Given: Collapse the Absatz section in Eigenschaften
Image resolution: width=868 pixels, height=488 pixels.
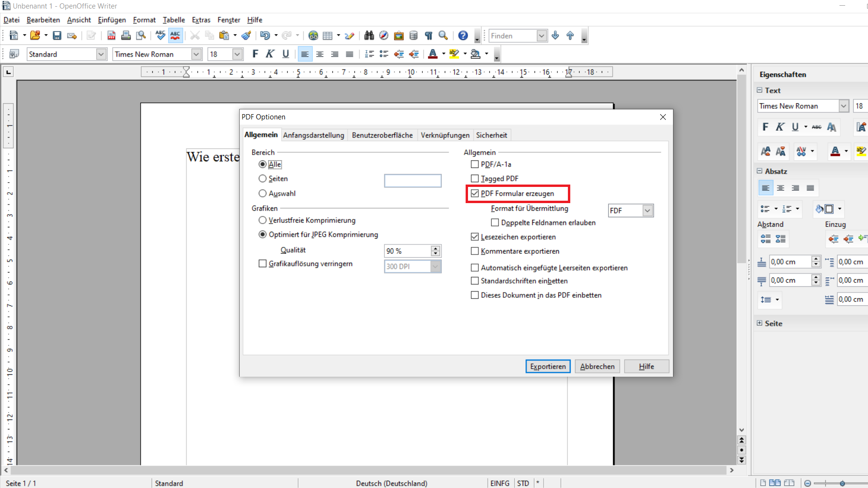Looking at the screenshot, I should tap(760, 171).
